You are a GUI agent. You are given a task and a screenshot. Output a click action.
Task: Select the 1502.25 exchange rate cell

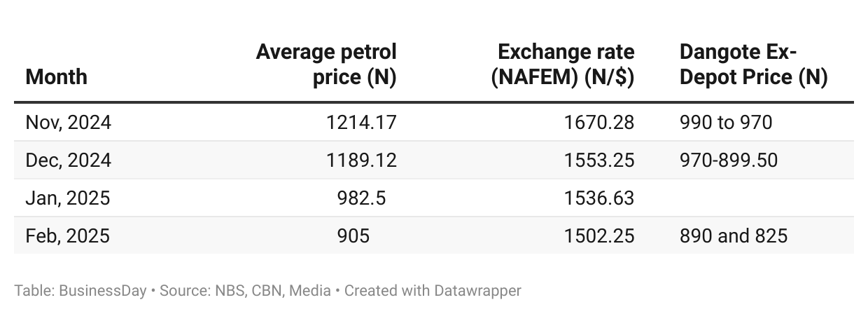click(x=598, y=235)
